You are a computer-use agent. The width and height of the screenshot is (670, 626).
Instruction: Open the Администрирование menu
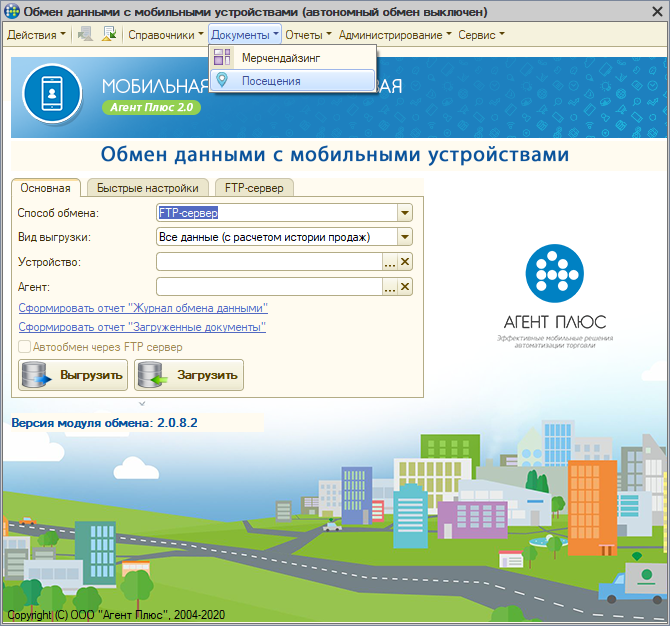coord(395,35)
